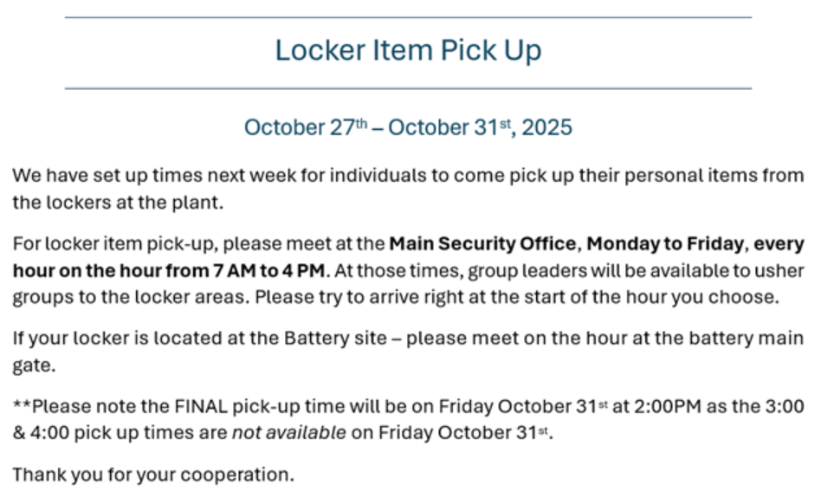821x504 pixels.
Task: Select the bold "Main Security Office" text
Action: (483, 242)
